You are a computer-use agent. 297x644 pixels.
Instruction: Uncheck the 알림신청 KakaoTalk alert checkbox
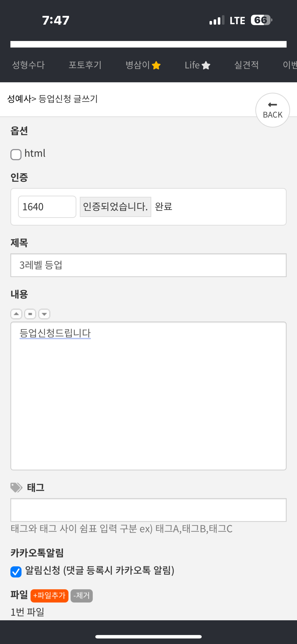point(16,572)
